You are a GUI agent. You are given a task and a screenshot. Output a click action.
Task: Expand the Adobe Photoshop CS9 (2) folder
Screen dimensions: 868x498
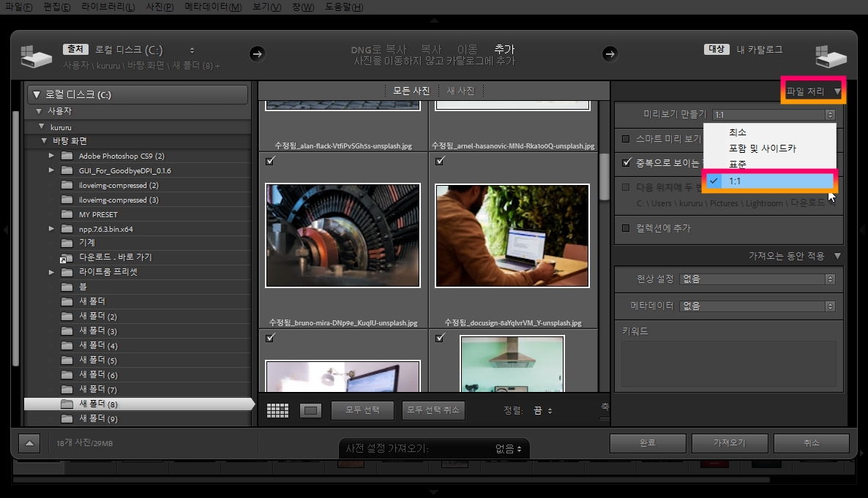pos(51,156)
